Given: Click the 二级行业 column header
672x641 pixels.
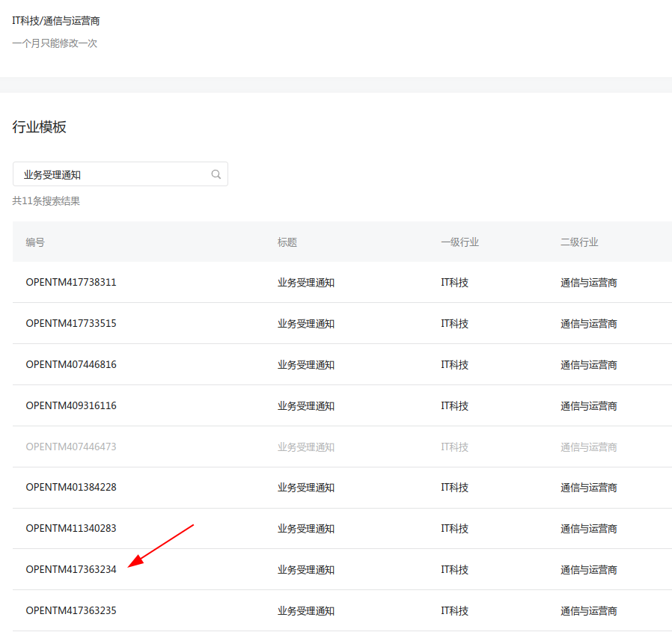Looking at the screenshot, I should point(579,242).
